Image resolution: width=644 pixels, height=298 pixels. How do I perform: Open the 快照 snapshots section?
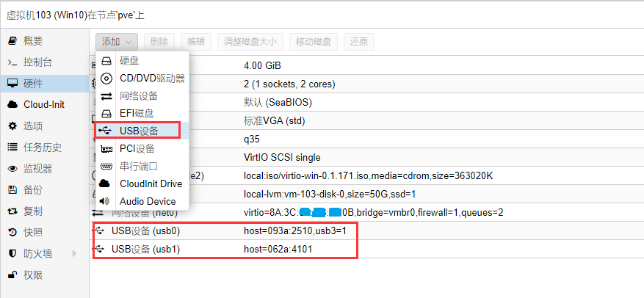(32, 233)
